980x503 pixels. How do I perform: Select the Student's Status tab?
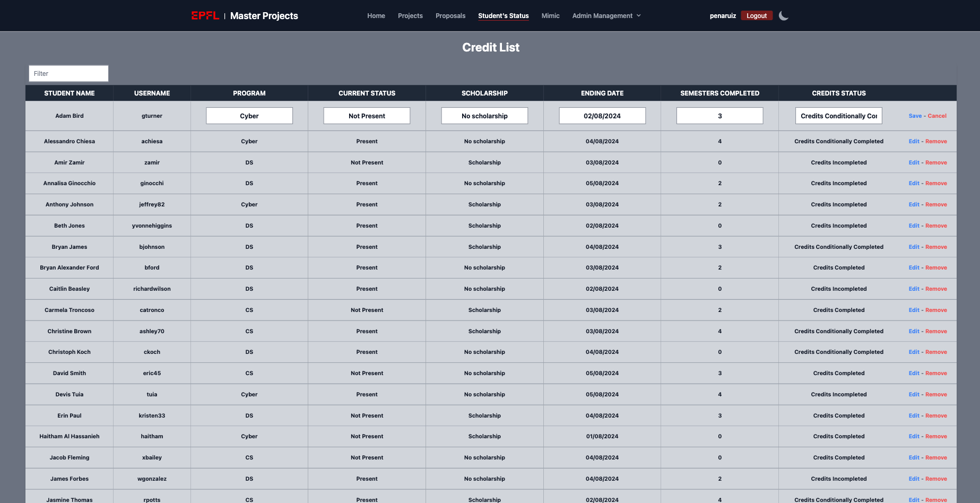click(503, 15)
